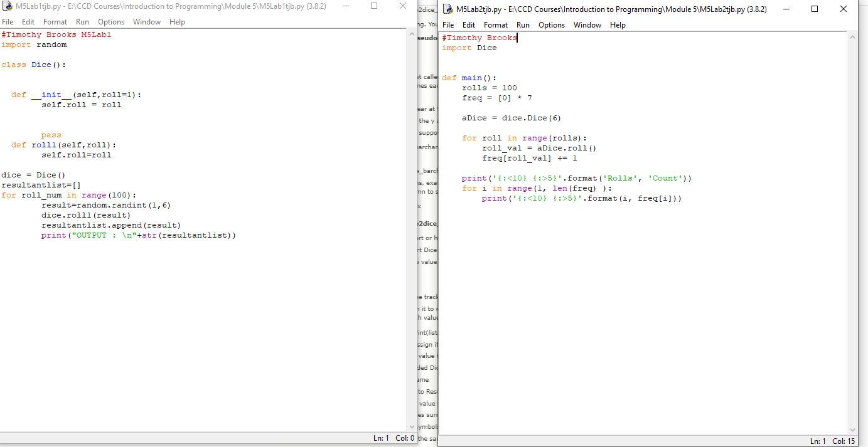
Task: Click M5Lab2tjb.py window title text
Action: (611, 9)
